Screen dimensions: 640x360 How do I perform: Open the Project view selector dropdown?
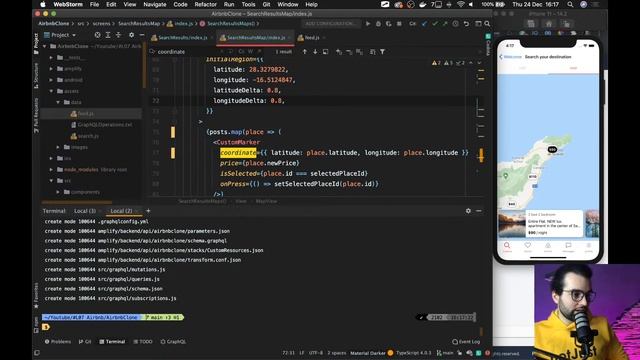point(60,35)
